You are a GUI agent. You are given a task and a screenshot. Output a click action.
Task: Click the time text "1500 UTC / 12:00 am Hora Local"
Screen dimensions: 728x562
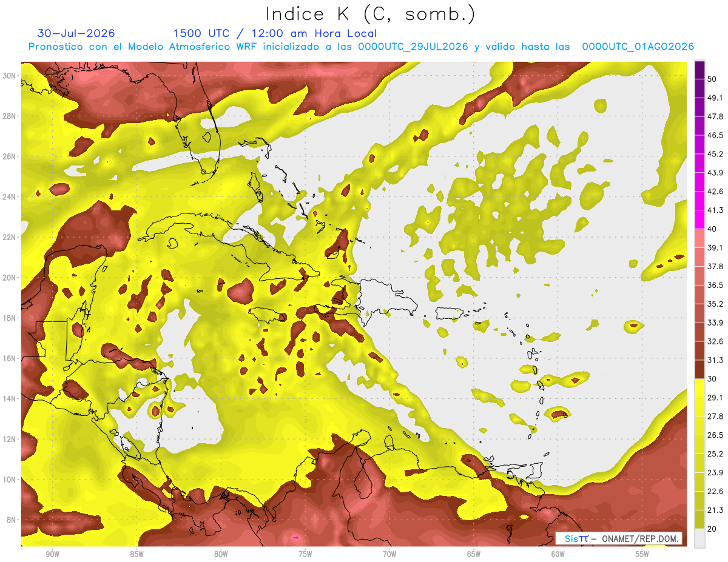[275, 33]
